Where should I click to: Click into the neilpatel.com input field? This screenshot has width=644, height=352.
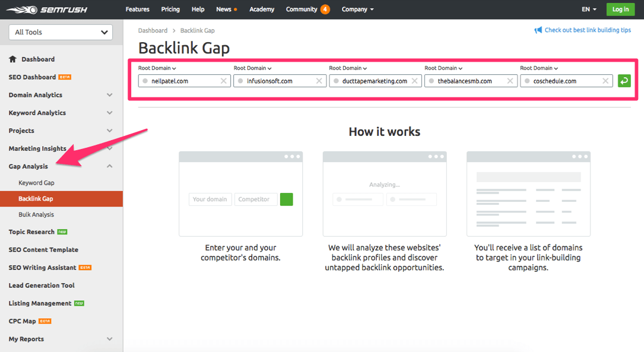click(x=184, y=81)
